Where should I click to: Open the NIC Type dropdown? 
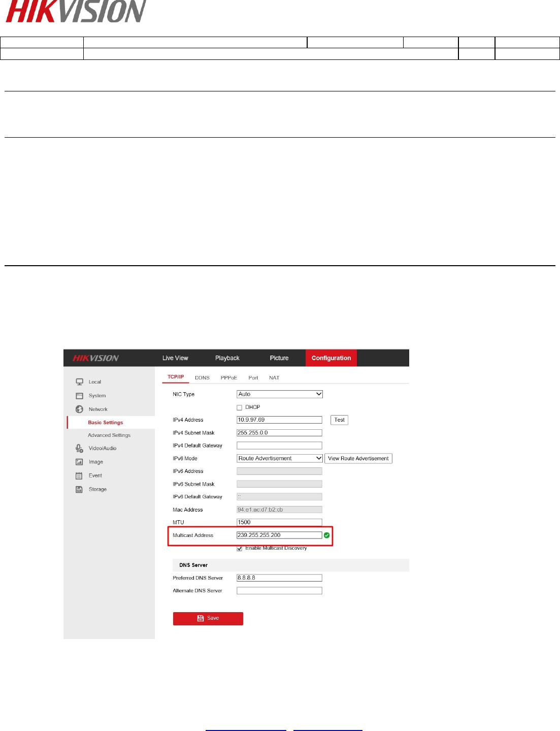point(280,394)
